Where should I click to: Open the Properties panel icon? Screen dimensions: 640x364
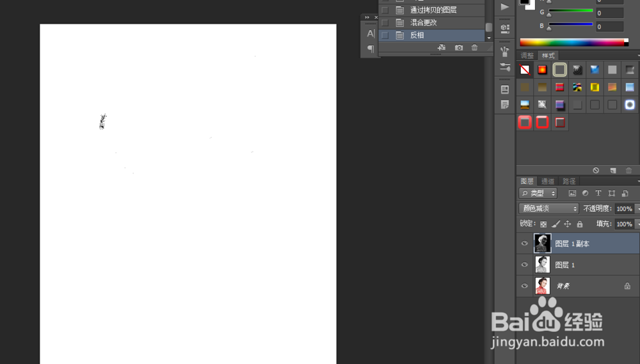pyautogui.click(x=505, y=90)
